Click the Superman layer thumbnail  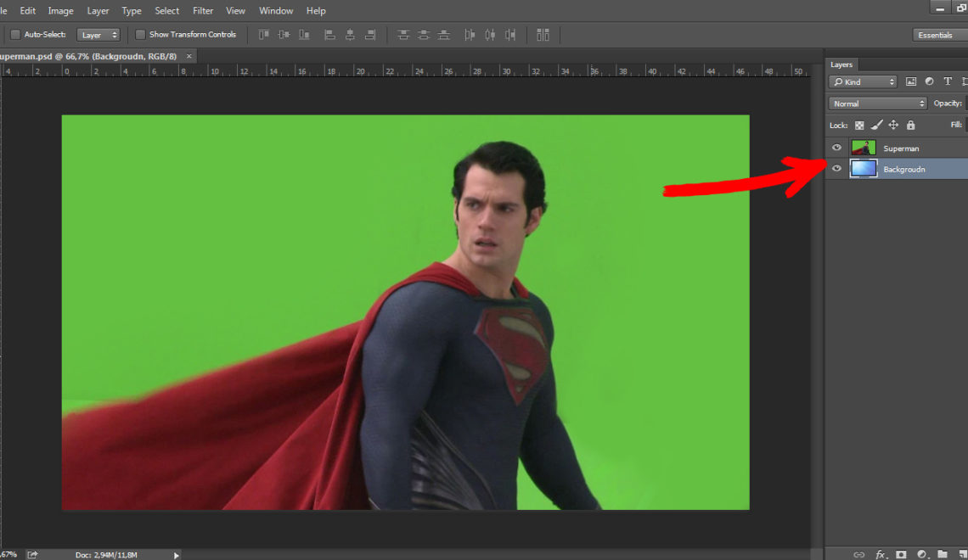[x=863, y=148]
